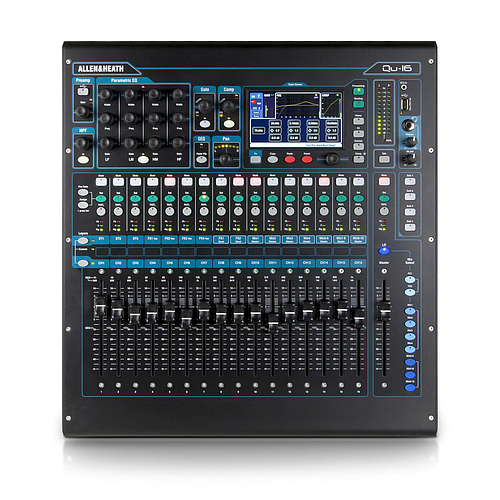Select the FX2 send mix key

[410, 292]
